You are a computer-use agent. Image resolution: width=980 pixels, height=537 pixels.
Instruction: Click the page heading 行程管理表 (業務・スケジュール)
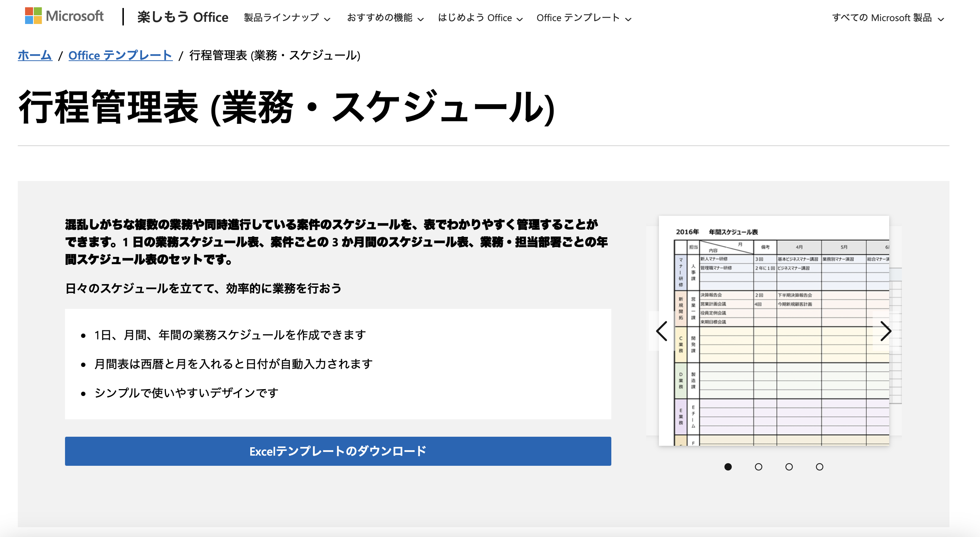(287, 107)
